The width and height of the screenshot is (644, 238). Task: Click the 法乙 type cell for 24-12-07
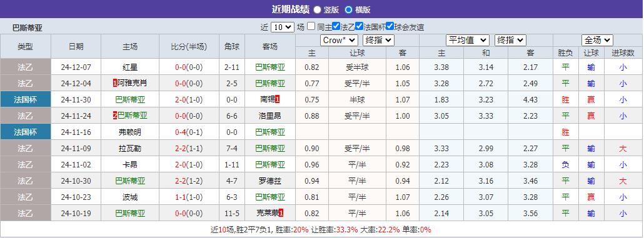coord(26,67)
